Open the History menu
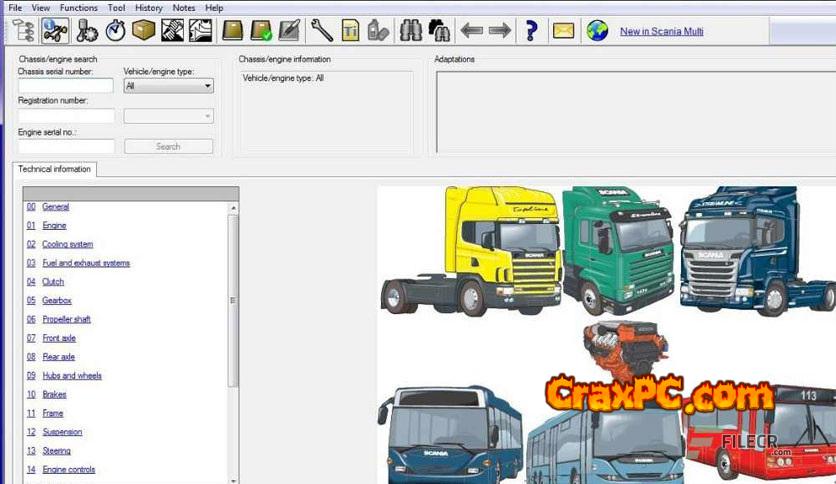The width and height of the screenshot is (836, 484). (148, 7)
